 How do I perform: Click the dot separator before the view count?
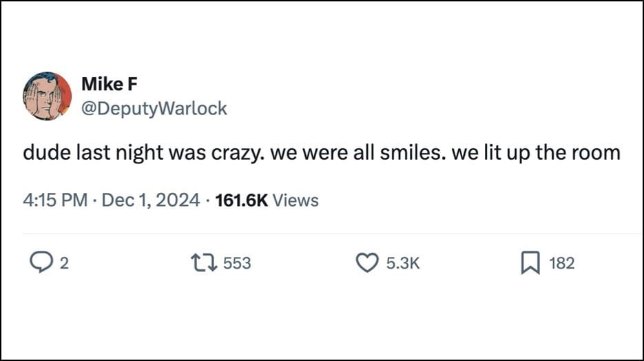pyautogui.click(x=207, y=200)
